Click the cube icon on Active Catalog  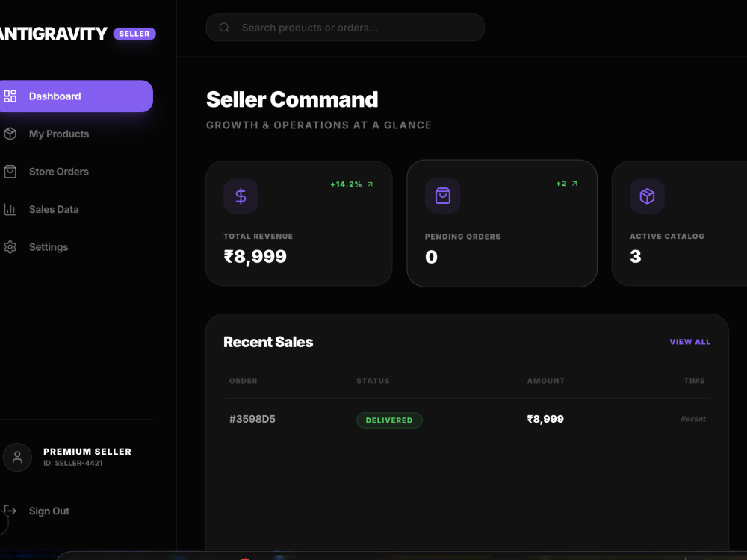(647, 196)
